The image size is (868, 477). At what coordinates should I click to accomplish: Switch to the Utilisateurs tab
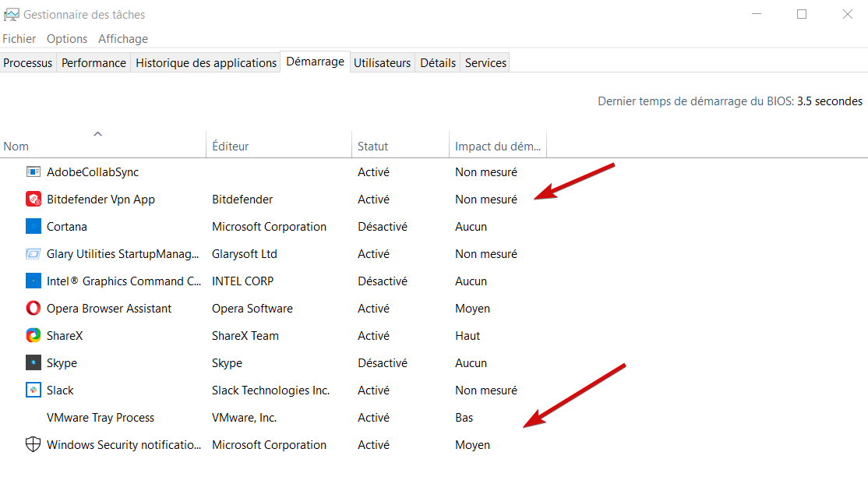coord(382,62)
